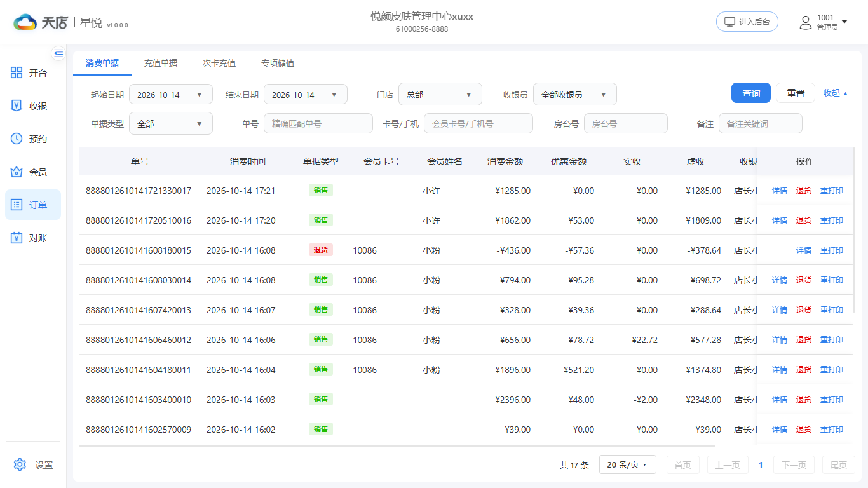Expand the 1001 管理员 account menu arrow
This screenshot has width=868, height=488.
844,22
